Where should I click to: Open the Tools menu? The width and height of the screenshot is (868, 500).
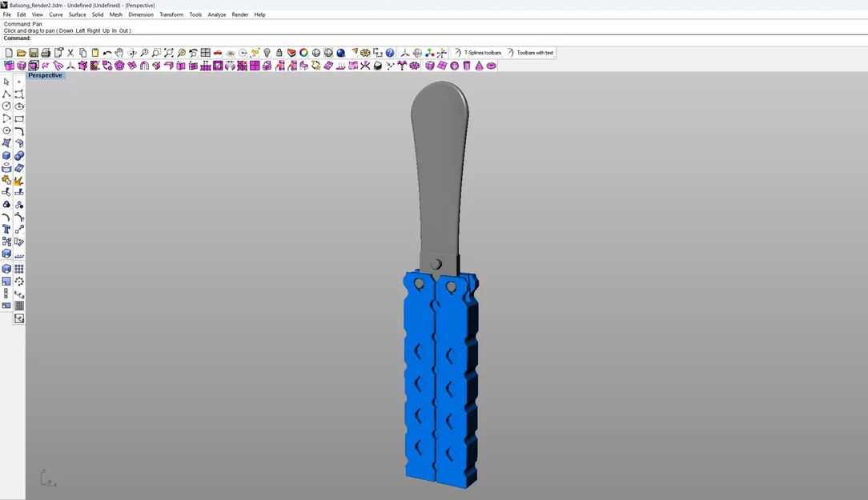[x=195, y=14]
